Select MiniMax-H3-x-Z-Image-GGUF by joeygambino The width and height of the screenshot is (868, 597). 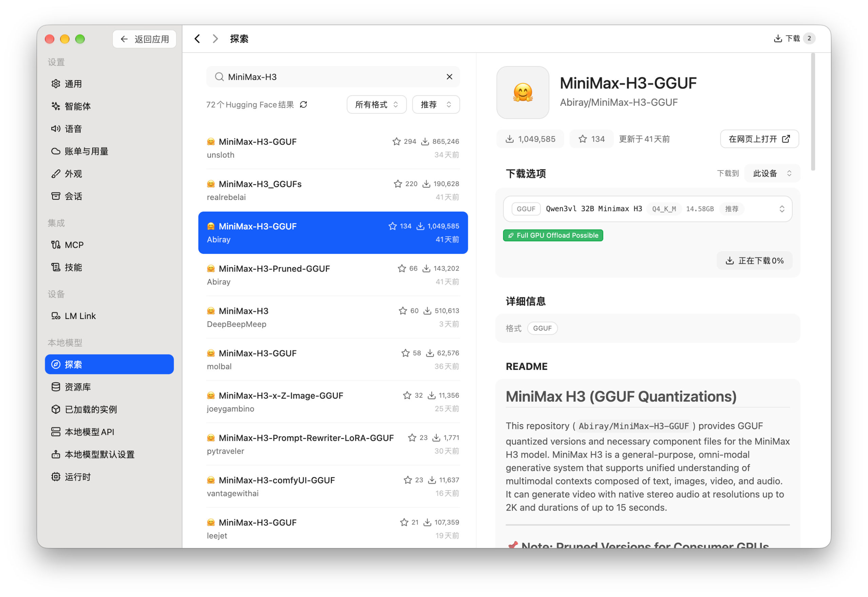coord(333,402)
